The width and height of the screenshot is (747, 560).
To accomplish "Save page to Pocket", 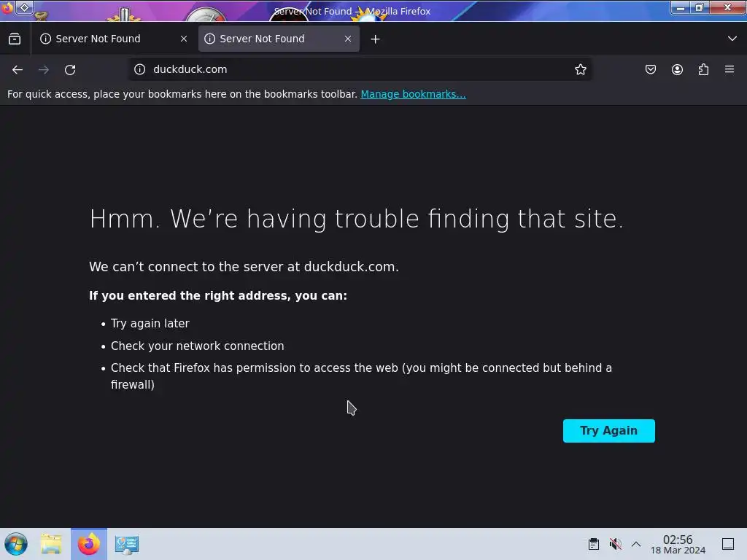I will pos(650,69).
